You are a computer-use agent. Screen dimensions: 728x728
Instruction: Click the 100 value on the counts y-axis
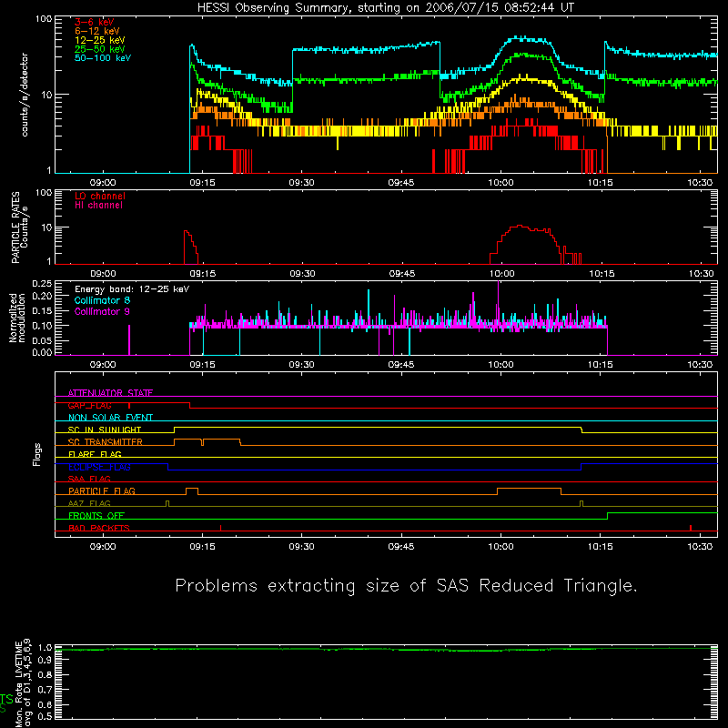pyautogui.click(x=44, y=19)
